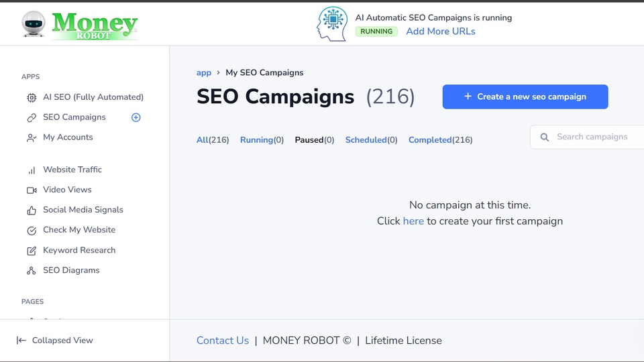This screenshot has height=362, width=644.
Task: Click the Social Media Signals thumbs-up icon
Action: coord(32,210)
